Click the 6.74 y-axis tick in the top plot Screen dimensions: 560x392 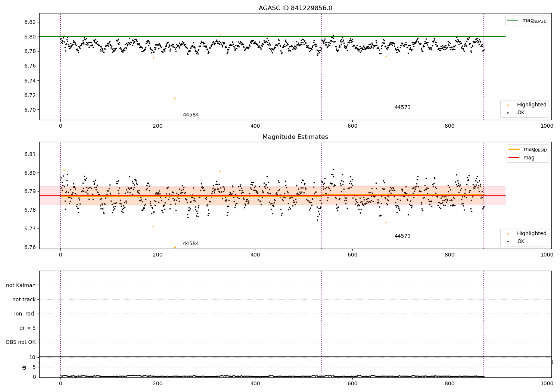pos(29,81)
